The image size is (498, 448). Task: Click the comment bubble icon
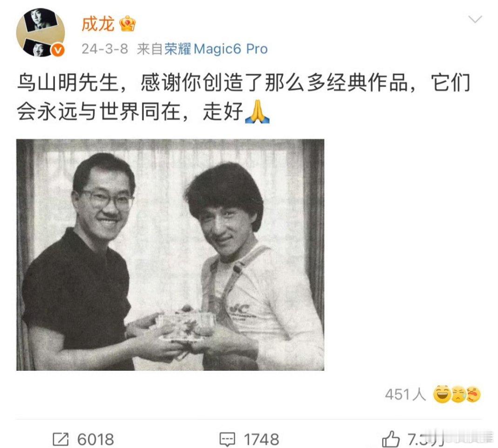(228, 440)
